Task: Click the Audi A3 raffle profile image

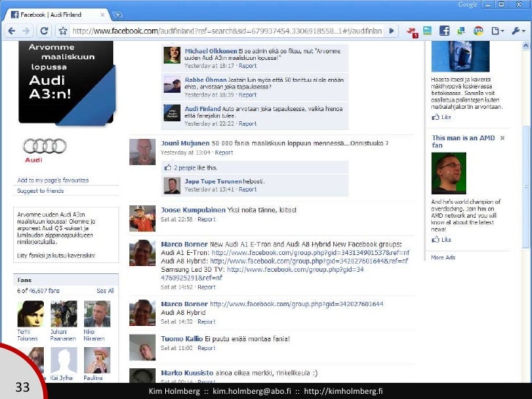Action: tap(66, 83)
